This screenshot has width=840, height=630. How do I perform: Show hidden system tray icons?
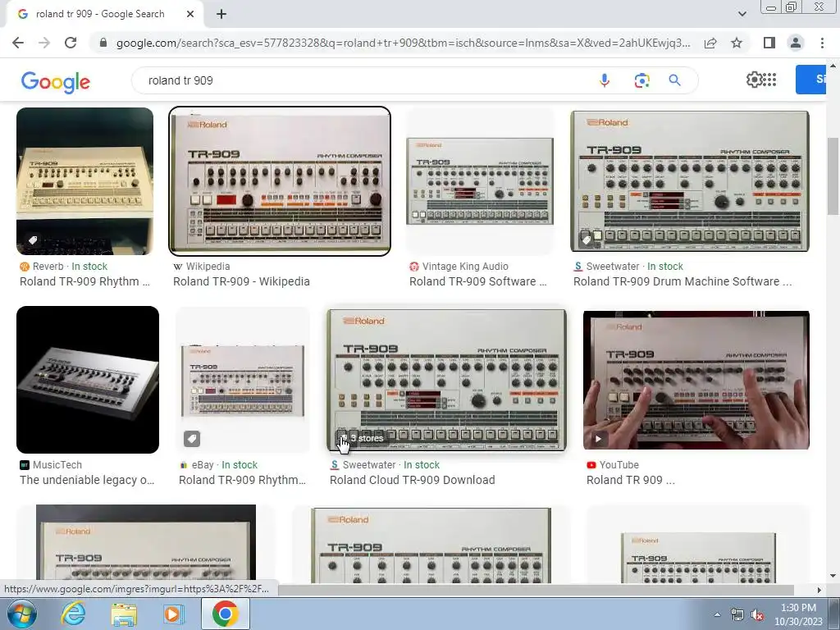[x=717, y=614]
